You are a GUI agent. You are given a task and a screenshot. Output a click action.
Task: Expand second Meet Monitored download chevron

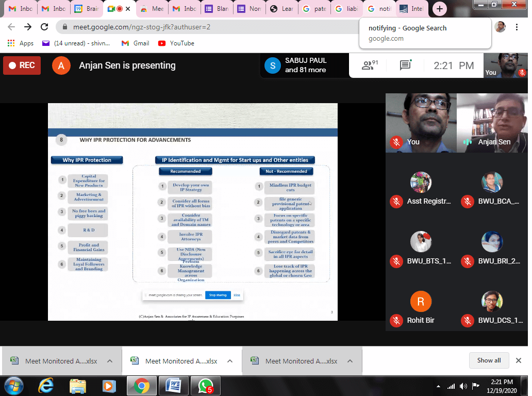(230, 361)
